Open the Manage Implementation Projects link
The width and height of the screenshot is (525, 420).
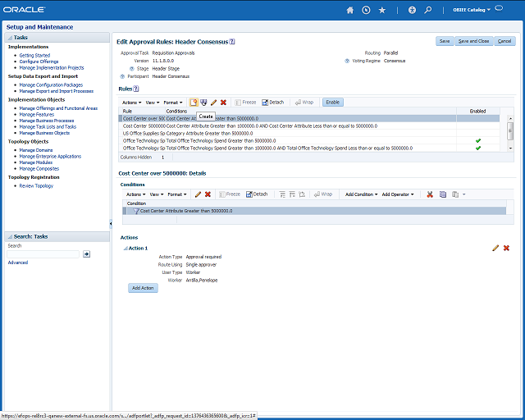(52, 67)
